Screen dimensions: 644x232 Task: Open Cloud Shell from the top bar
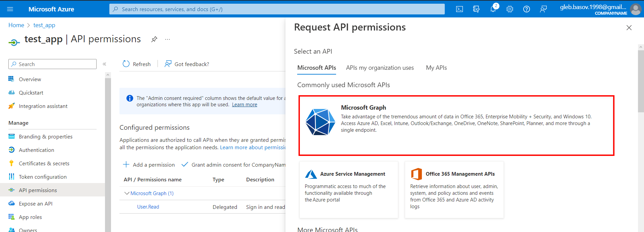(x=460, y=9)
